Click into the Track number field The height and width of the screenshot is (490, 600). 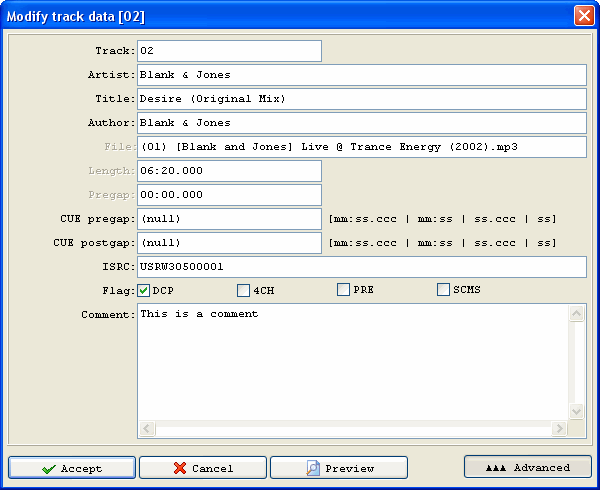[x=229, y=51]
